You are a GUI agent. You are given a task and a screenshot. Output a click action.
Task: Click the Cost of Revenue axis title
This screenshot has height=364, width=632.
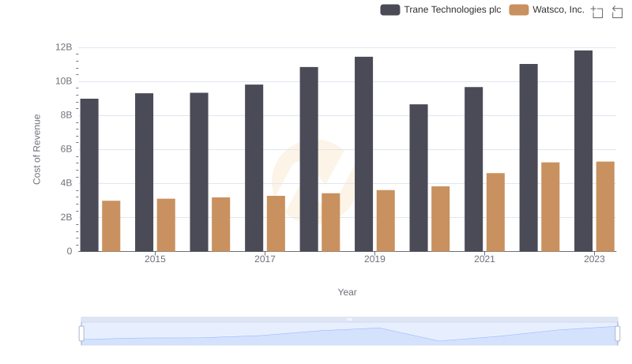(x=36, y=149)
